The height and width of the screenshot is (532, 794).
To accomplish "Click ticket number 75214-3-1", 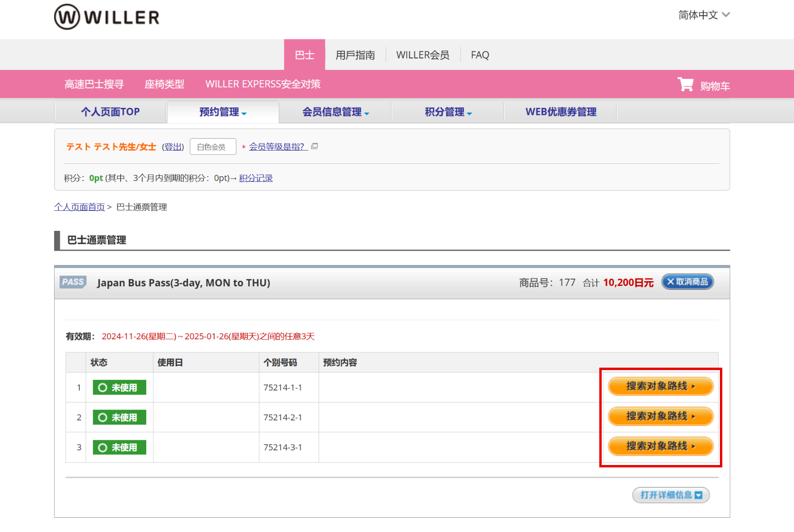I will pos(283,447).
